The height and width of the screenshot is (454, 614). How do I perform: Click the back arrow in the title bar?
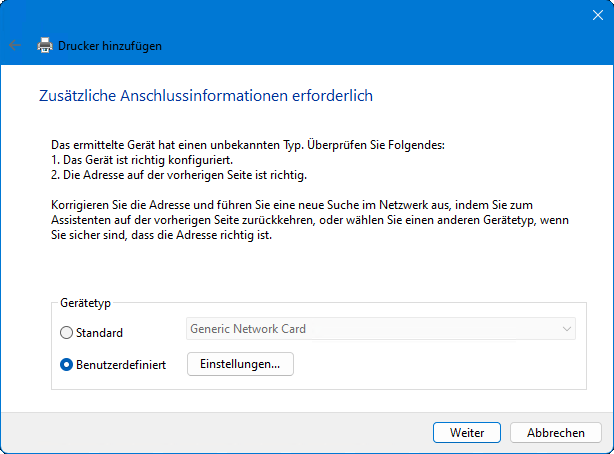[x=14, y=45]
